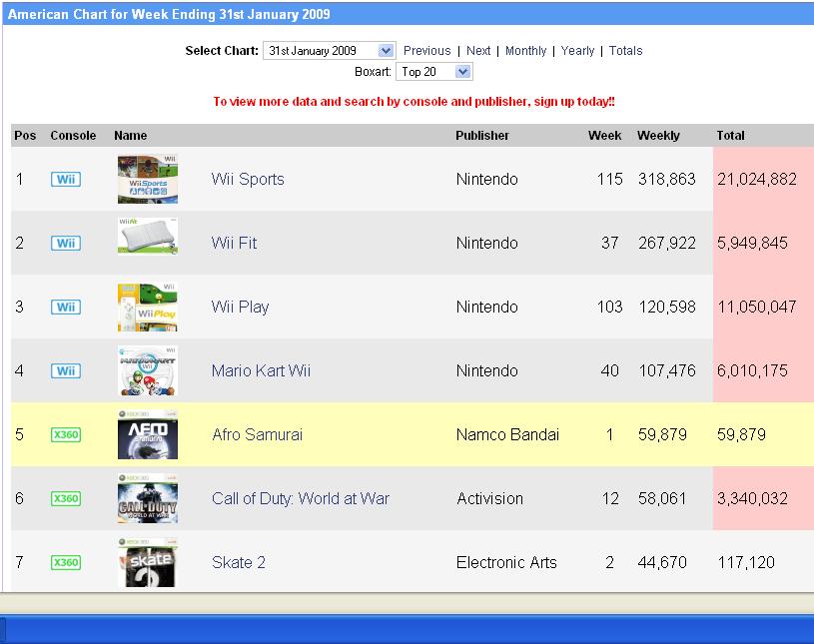Image resolution: width=814 pixels, height=644 pixels.
Task: Click the Namco Bandai publisher cell
Action: (x=507, y=434)
